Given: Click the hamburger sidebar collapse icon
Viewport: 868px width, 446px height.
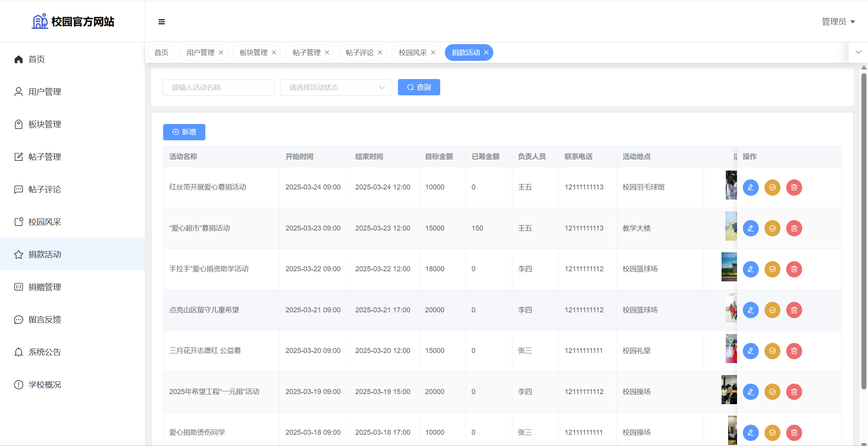Looking at the screenshot, I should coord(162,22).
